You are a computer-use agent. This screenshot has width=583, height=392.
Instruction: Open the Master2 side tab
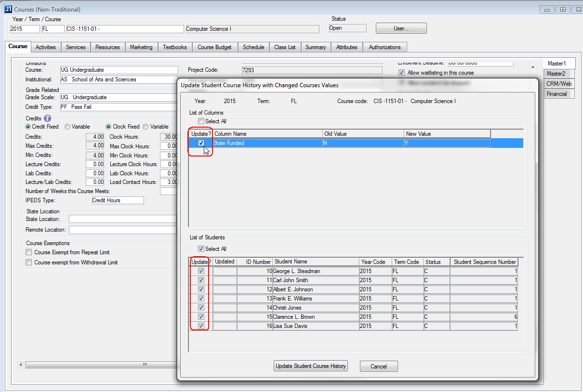(x=556, y=74)
